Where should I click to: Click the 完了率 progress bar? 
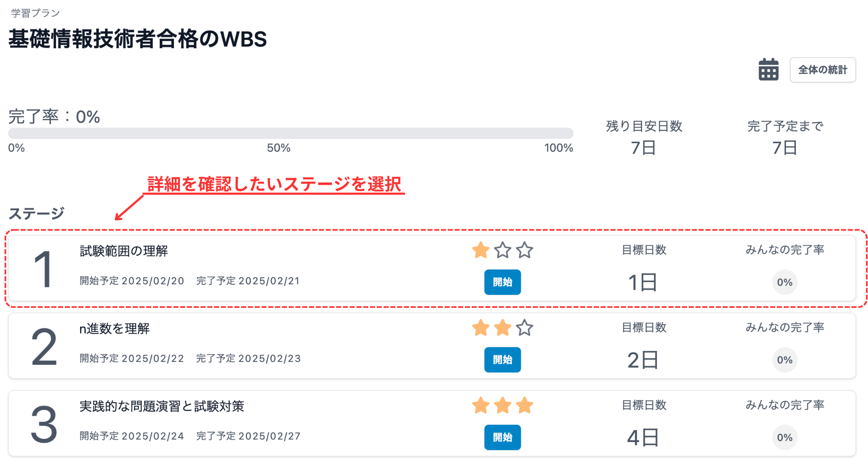[x=291, y=133]
